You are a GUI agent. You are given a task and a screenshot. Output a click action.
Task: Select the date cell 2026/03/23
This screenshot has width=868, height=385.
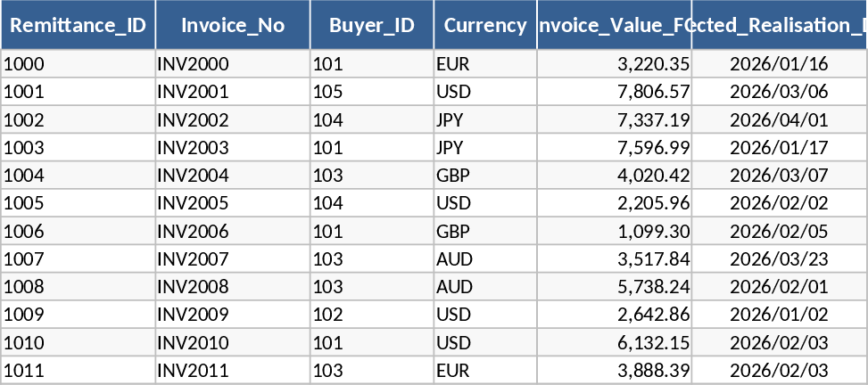click(x=780, y=259)
